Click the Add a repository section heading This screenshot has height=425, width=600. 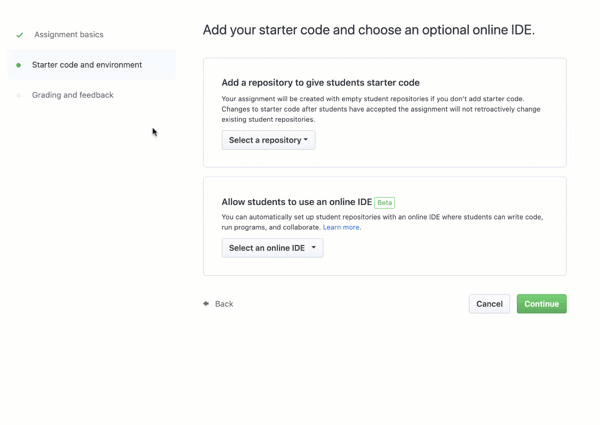320,83
